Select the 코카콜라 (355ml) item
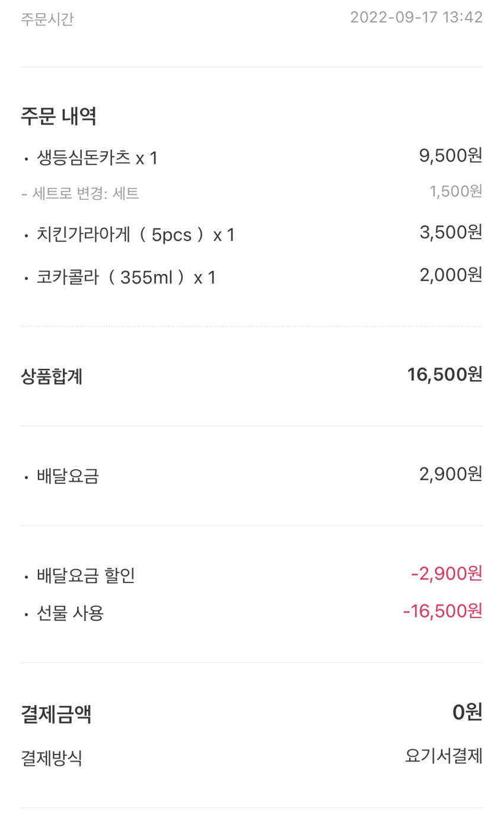Viewport: 504px width, 815px height. tap(126, 278)
